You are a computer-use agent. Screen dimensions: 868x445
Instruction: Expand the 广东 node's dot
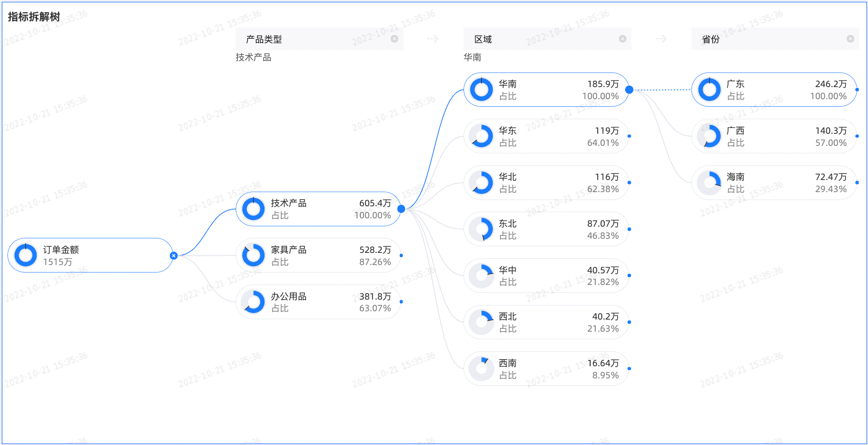point(857,90)
